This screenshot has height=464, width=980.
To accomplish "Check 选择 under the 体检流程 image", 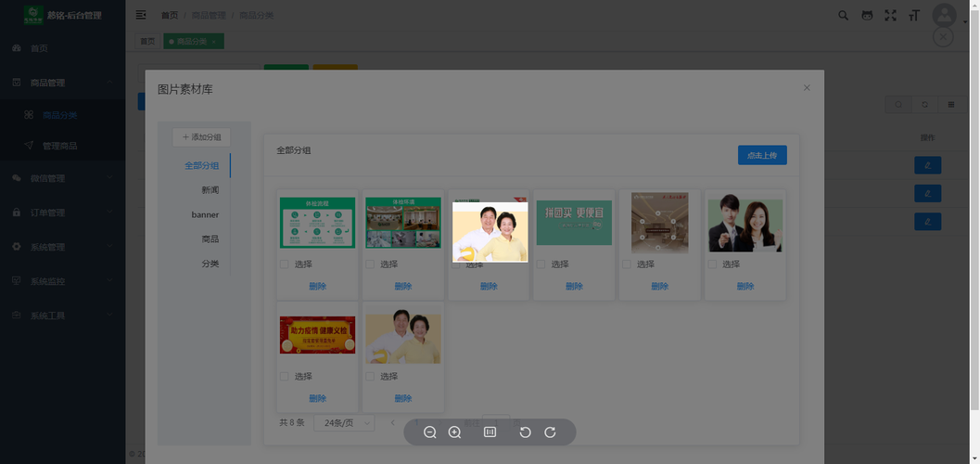I will [x=285, y=264].
